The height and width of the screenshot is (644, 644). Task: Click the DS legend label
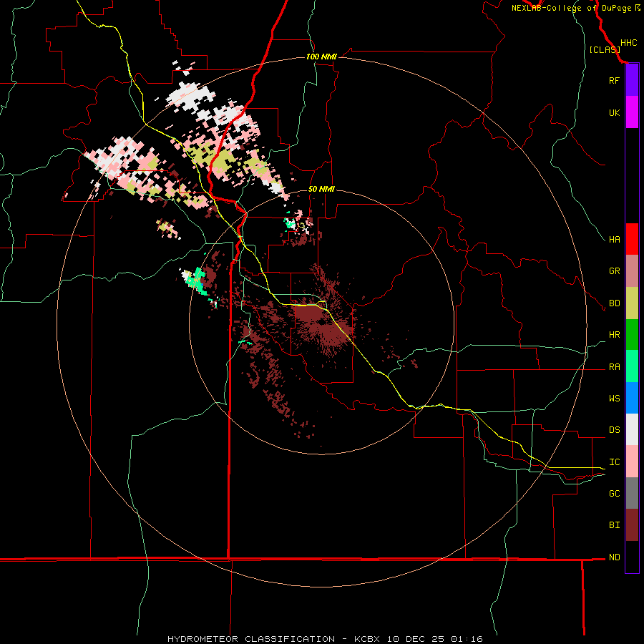click(614, 430)
